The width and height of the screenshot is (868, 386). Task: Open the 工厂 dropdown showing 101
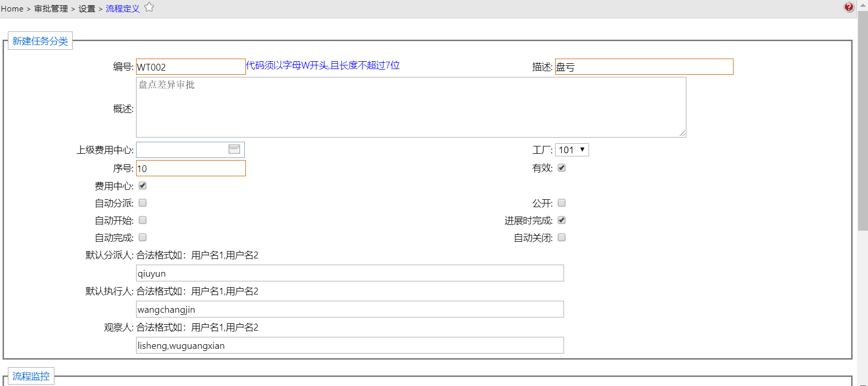572,150
